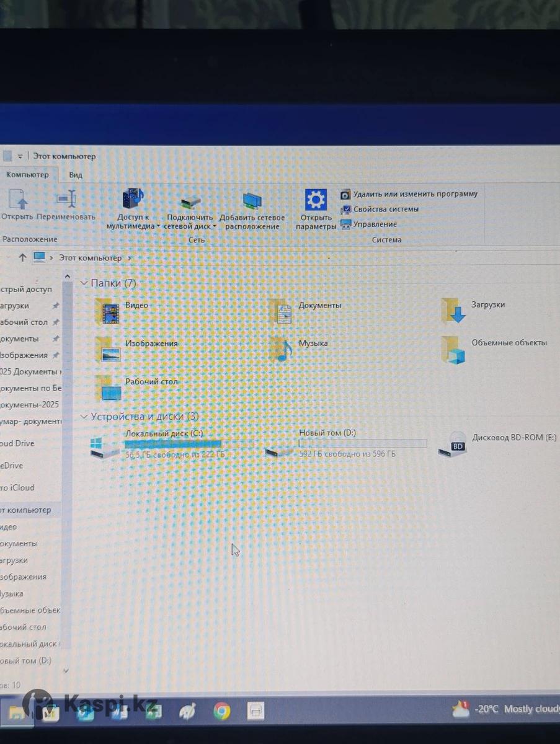Click Add network location icon
Viewport: 560px width, 744px height.
tap(252, 201)
